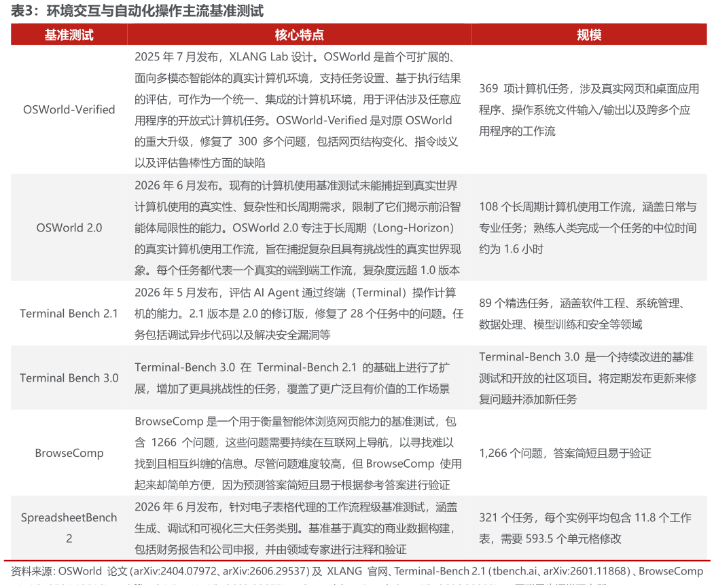This screenshot has height=588, width=714.
Task: Click the 核心特点 column header
Action: (x=299, y=35)
